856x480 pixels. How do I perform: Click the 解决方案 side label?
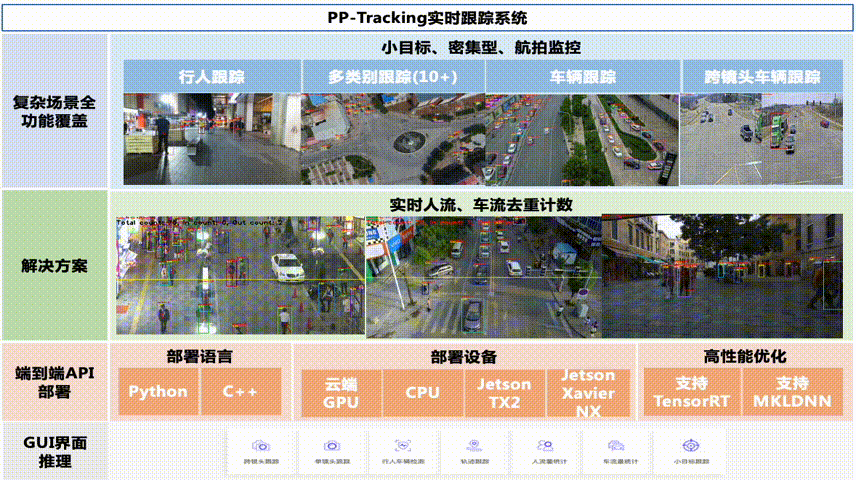click(54, 266)
